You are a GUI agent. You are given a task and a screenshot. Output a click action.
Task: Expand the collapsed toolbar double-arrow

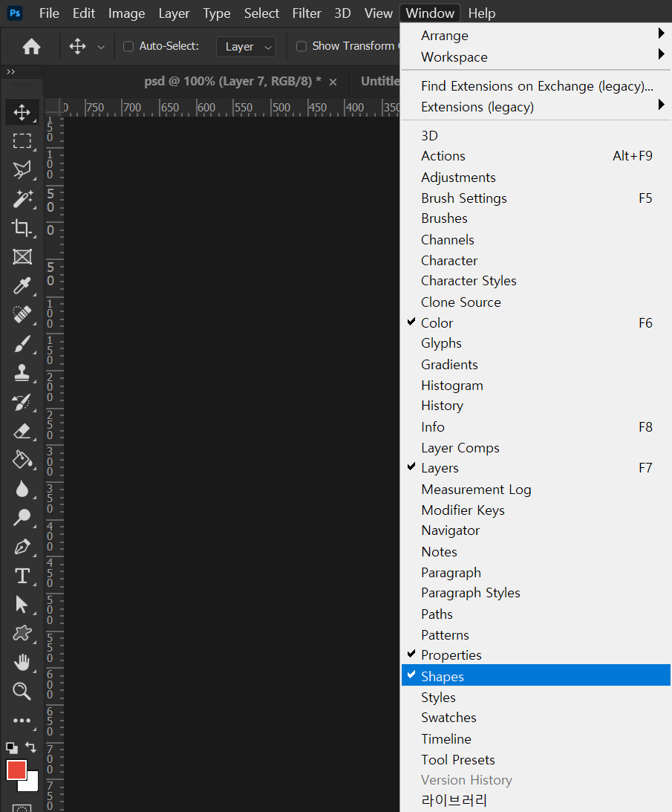coord(11,71)
